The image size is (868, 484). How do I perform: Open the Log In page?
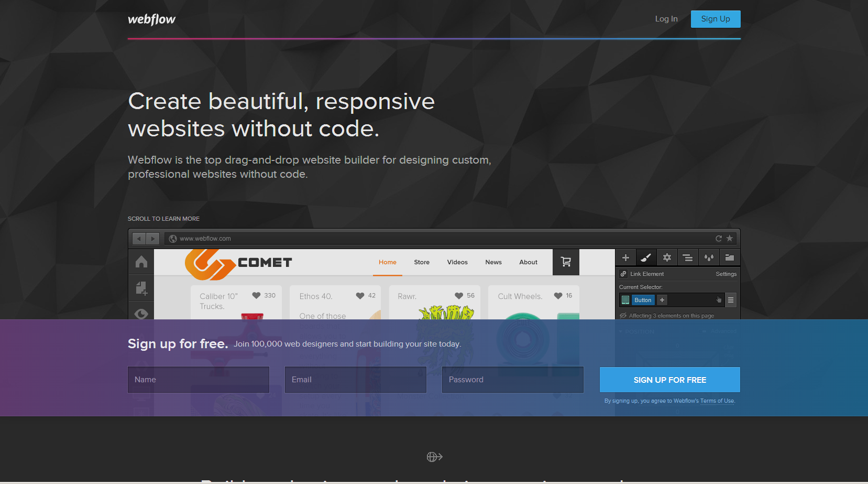point(666,19)
